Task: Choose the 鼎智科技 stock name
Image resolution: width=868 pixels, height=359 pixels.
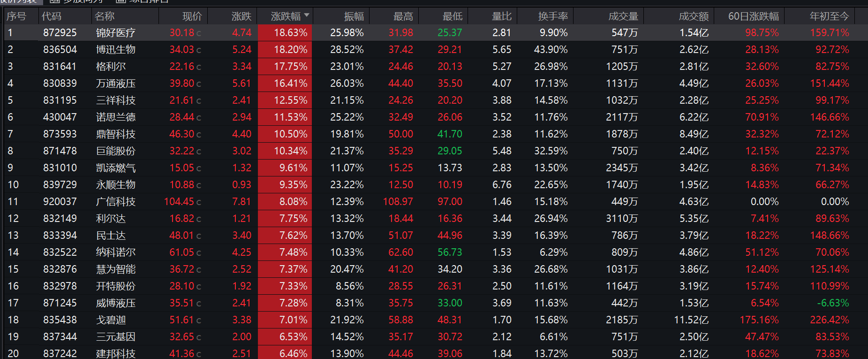Action: click(x=116, y=134)
